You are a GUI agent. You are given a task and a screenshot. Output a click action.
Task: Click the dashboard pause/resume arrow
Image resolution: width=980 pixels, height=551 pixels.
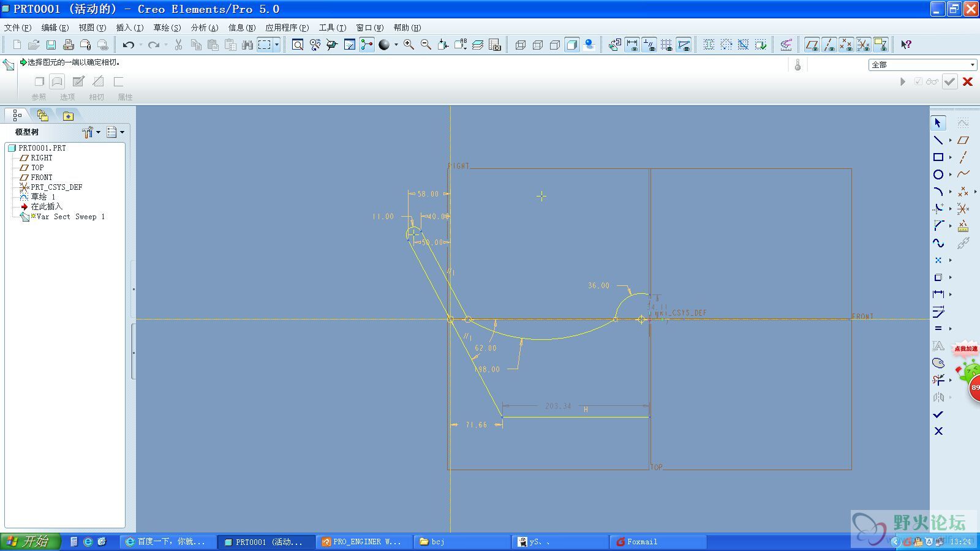pyautogui.click(x=903, y=81)
